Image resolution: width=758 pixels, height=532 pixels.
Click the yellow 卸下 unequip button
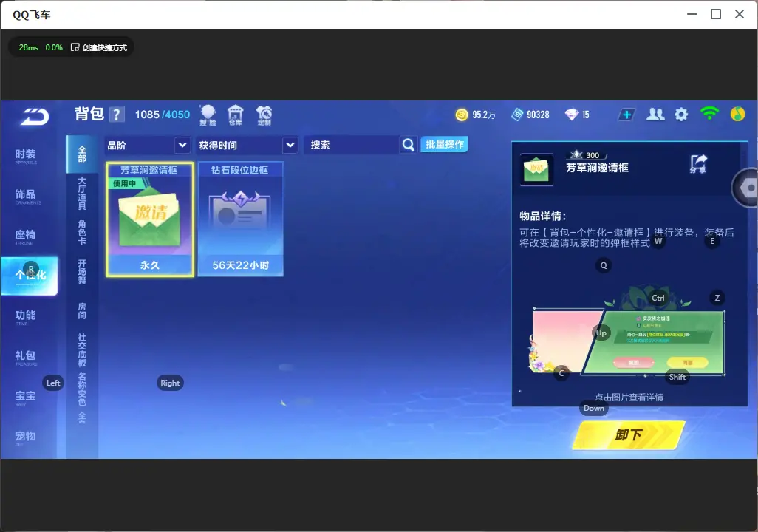(x=629, y=434)
